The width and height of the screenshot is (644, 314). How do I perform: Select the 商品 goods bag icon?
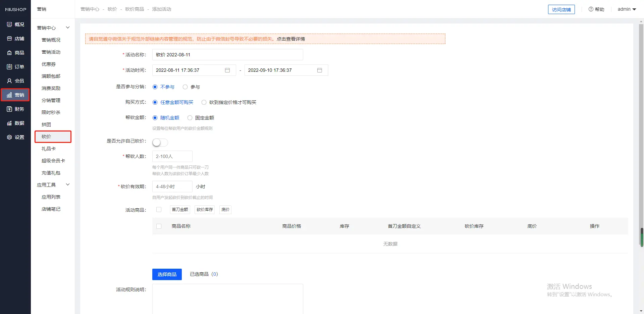(9, 53)
